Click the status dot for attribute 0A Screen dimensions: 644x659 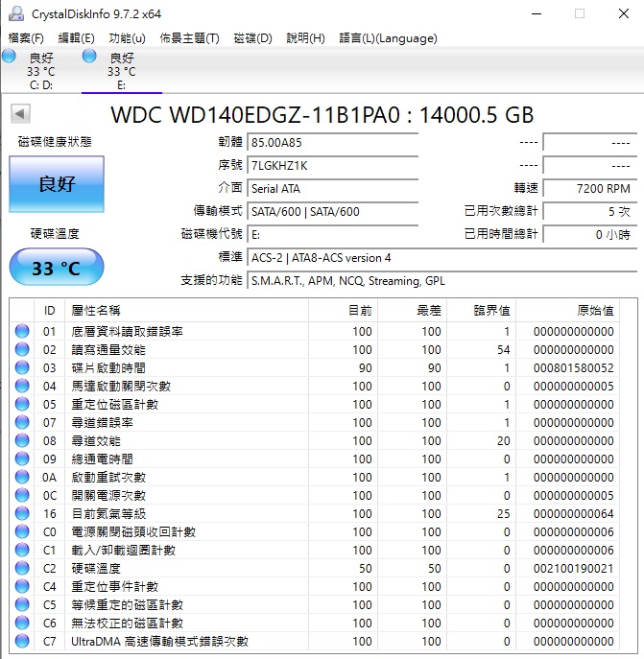(22, 477)
